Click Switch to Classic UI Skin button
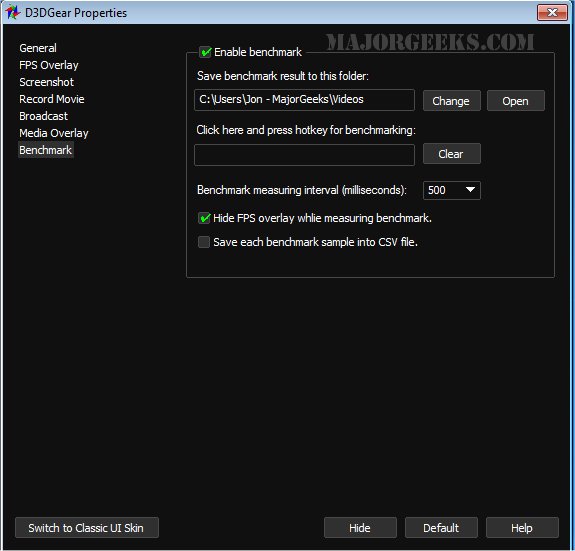 pos(87,528)
